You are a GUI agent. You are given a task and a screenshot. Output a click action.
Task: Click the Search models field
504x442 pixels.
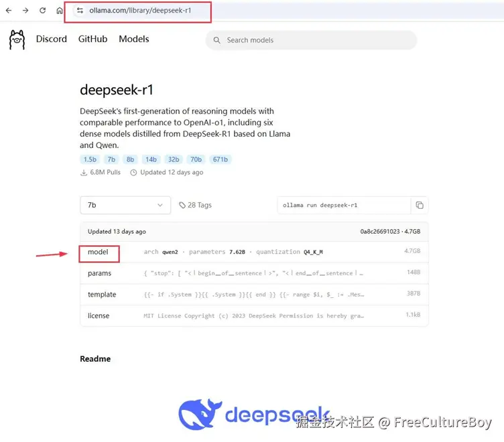point(311,40)
